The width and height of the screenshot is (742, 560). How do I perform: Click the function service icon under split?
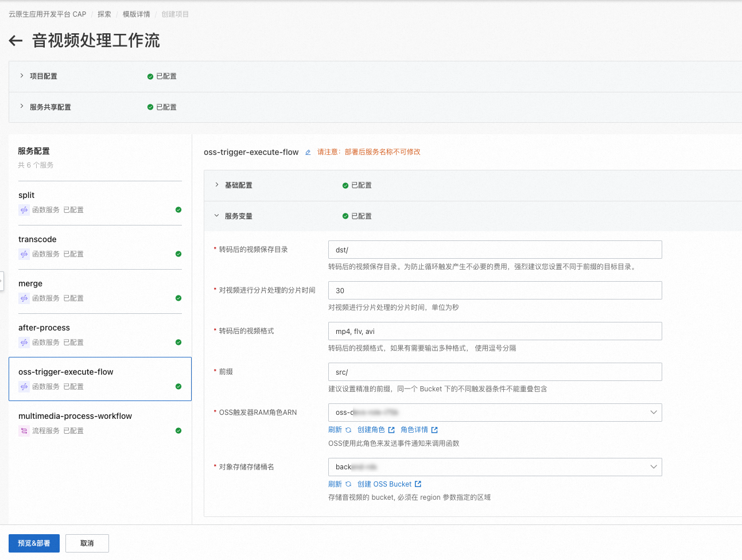click(24, 210)
